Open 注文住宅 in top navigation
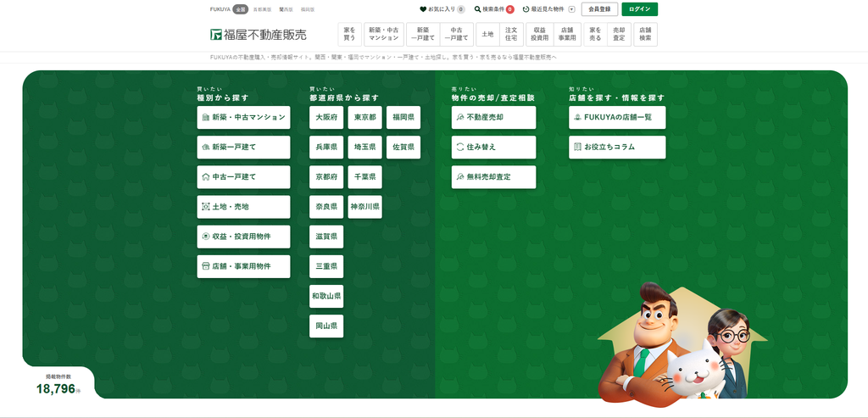This screenshot has width=868, height=418. point(511,34)
